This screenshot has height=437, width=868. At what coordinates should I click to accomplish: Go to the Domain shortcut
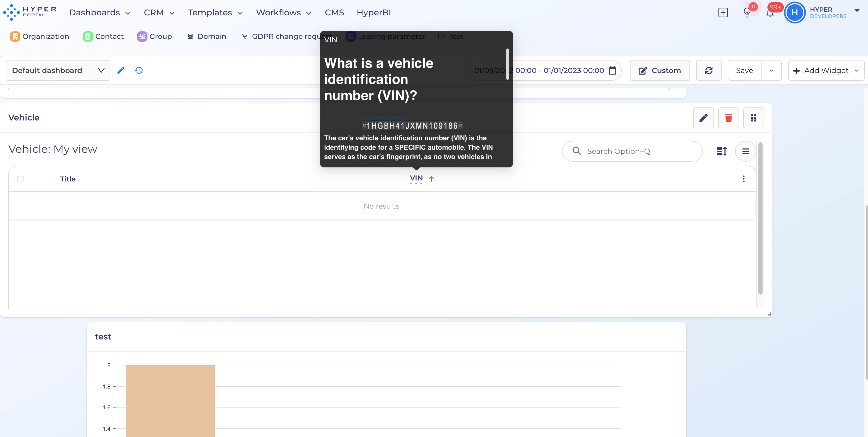tap(206, 36)
